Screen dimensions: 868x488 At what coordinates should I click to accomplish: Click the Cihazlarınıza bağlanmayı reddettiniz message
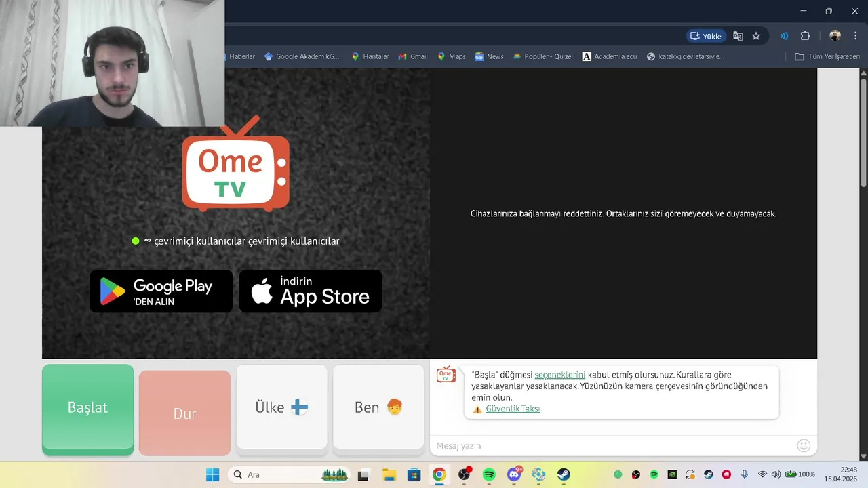(623, 213)
